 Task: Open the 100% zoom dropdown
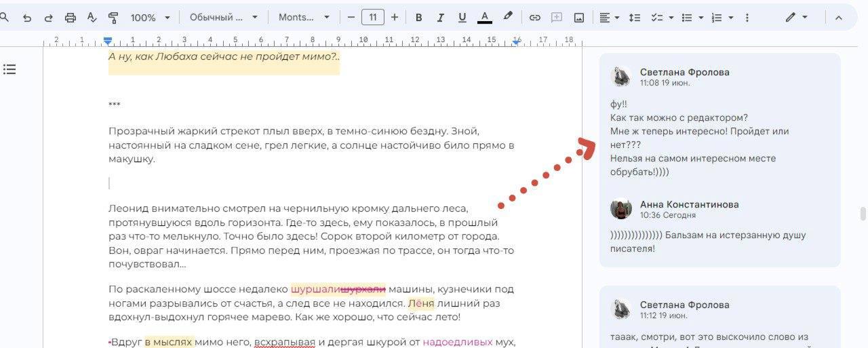(150, 18)
